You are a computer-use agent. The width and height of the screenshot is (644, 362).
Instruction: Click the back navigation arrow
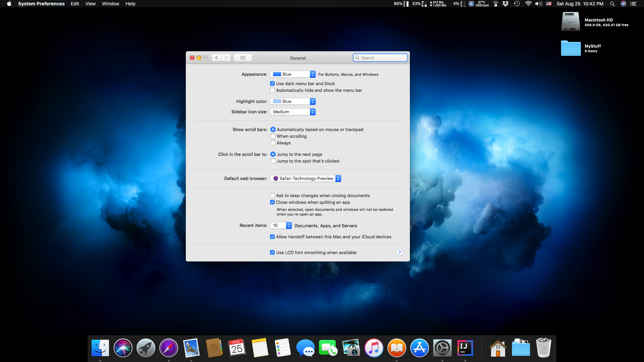click(x=217, y=58)
